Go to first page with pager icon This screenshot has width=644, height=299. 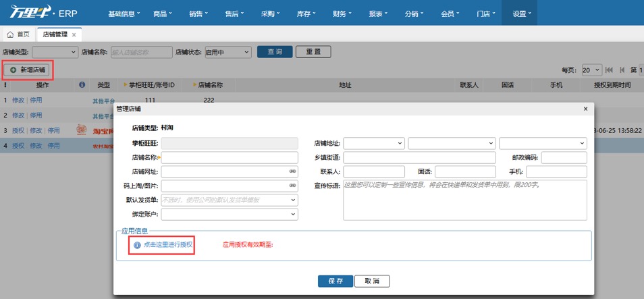tap(609, 70)
